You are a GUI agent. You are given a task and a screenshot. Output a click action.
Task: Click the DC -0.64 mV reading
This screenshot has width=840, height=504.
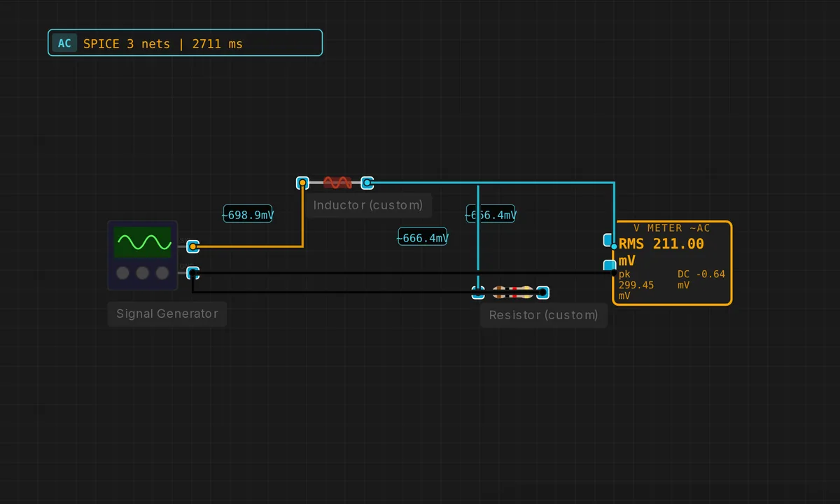click(x=701, y=280)
